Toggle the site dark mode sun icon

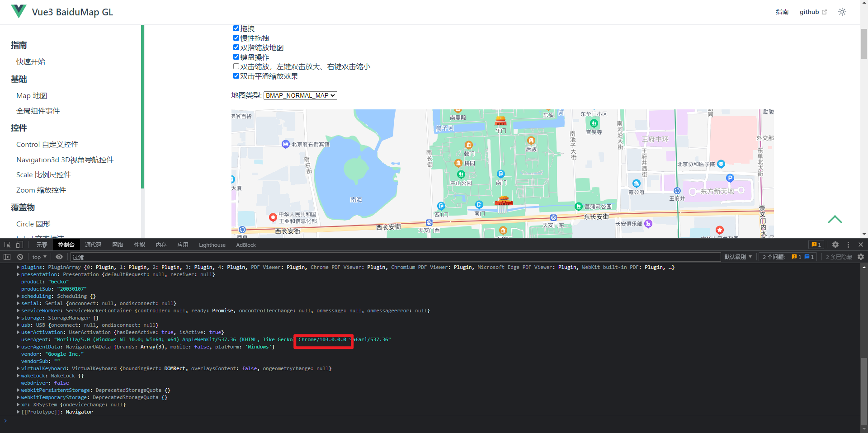[x=842, y=12]
